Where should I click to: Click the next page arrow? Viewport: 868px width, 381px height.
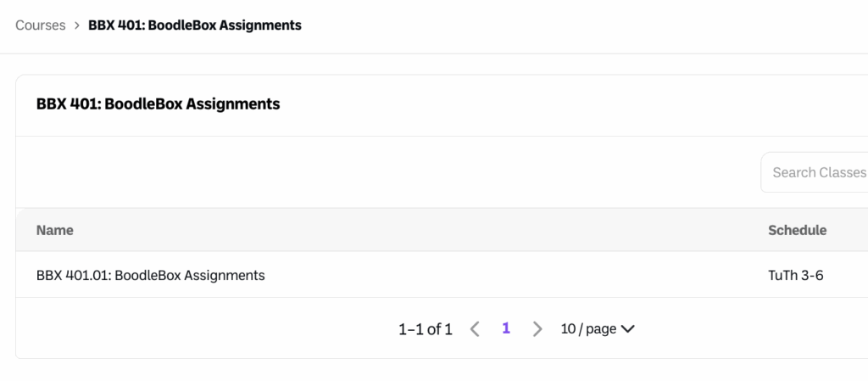[537, 329]
